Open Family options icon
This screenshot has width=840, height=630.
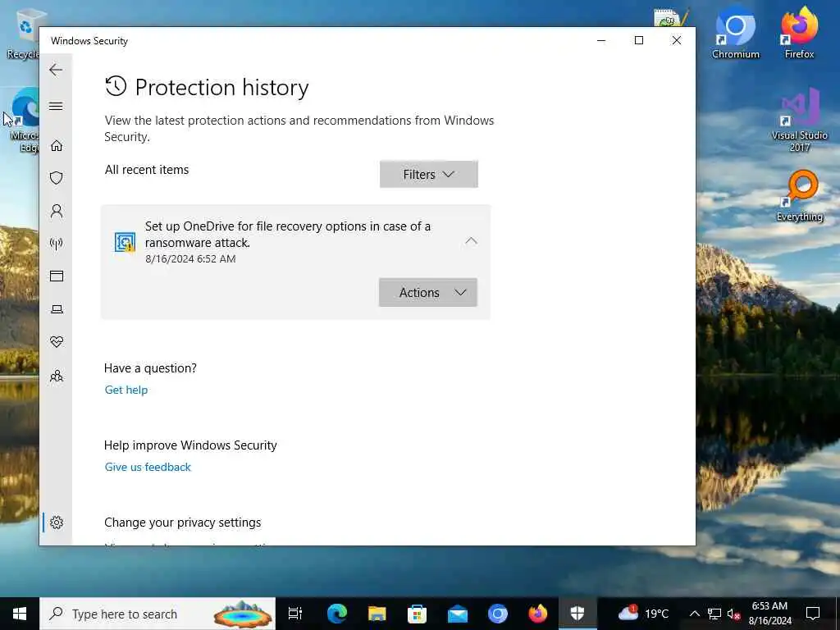(x=57, y=376)
